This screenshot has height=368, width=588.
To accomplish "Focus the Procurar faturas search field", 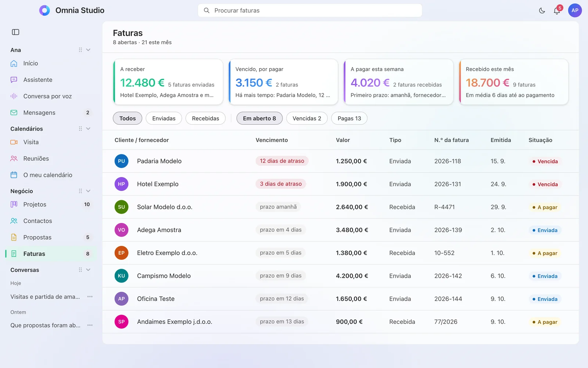I will pyautogui.click(x=310, y=11).
